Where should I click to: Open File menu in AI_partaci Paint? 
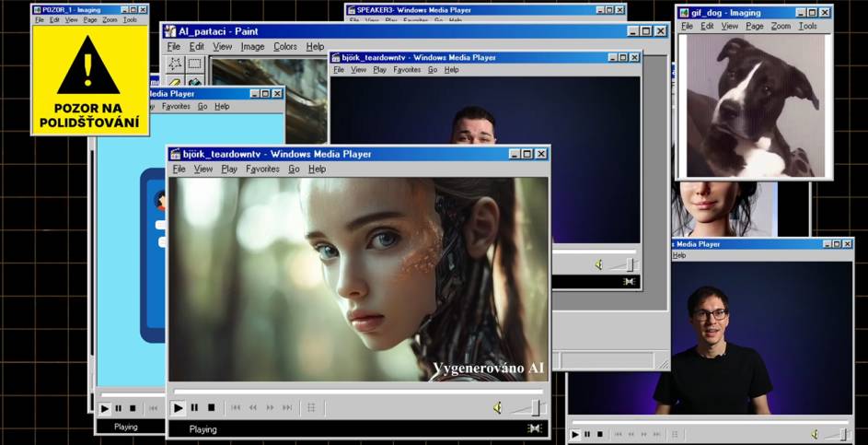tap(174, 47)
